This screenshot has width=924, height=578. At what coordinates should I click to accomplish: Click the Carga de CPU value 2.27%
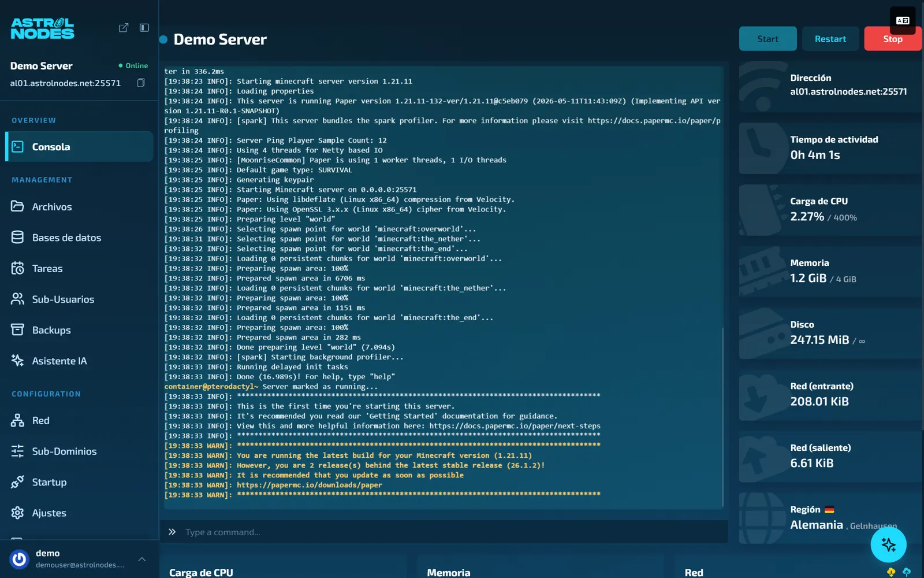pyautogui.click(x=807, y=217)
